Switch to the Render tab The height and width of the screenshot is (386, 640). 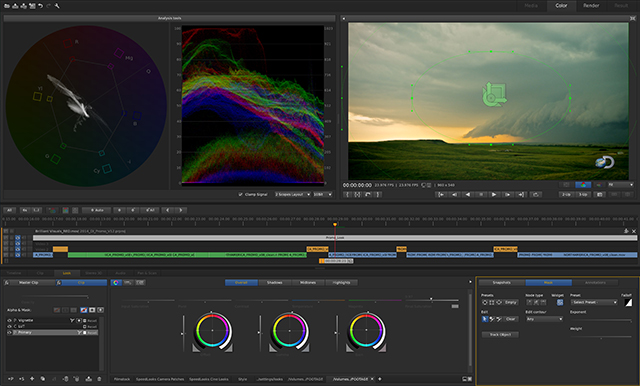[x=591, y=6]
